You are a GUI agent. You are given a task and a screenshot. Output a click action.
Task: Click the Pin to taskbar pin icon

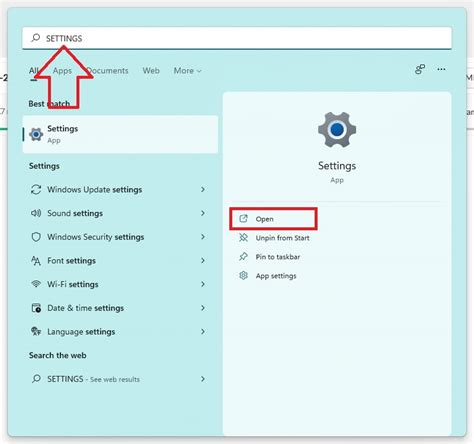244,257
